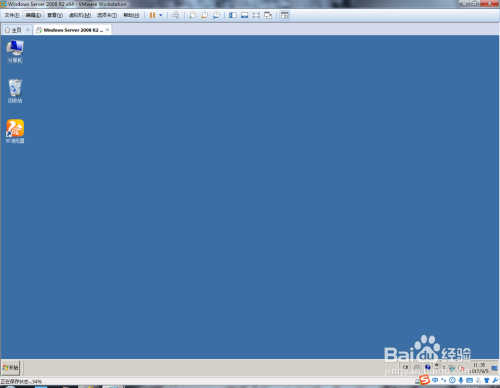Click the Sogou input method S icon
The height and width of the screenshot is (388, 500).
(x=424, y=380)
